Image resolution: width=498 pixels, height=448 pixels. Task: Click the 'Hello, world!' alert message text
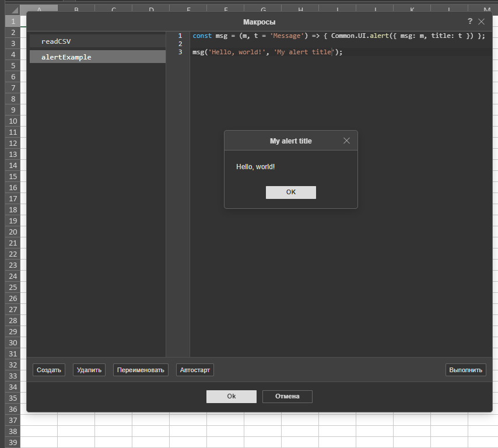pyautogui.click(x=255, y=167)
